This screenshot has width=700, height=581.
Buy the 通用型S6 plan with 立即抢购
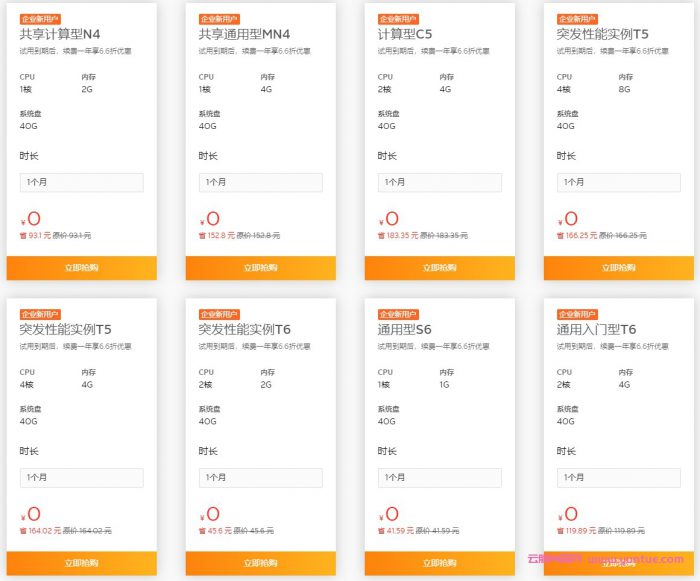click(439, 563)
